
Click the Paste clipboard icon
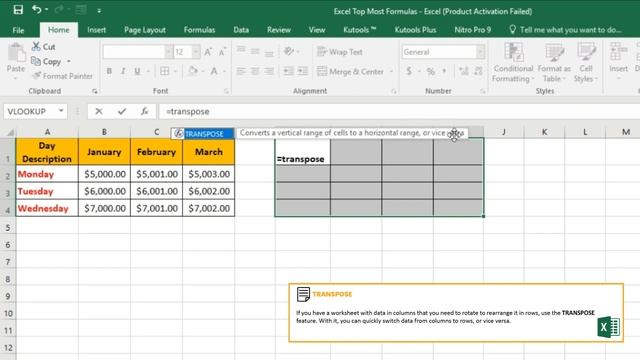tap(16, 53)
